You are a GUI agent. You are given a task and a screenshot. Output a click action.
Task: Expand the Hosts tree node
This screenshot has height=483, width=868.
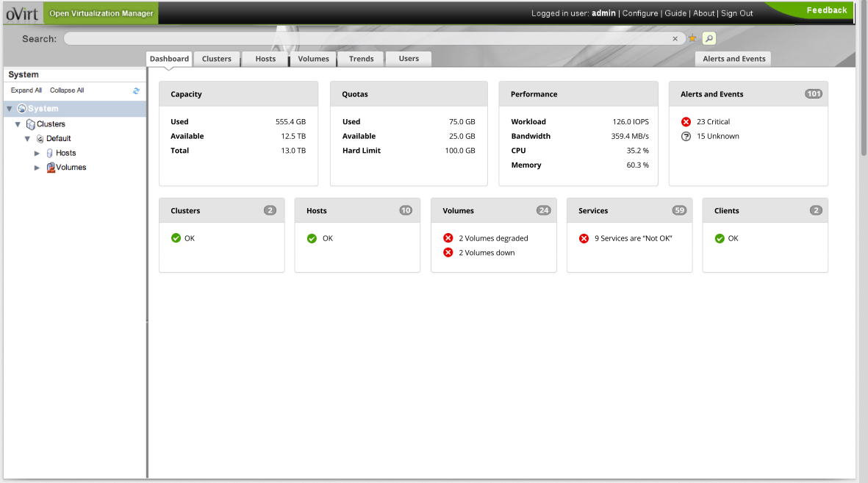[x=37, y=153]
